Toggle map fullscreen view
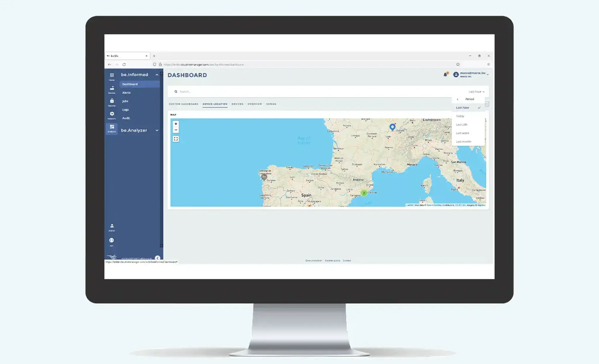Viewport: 599px width, 364px height. tap(176, 139)
